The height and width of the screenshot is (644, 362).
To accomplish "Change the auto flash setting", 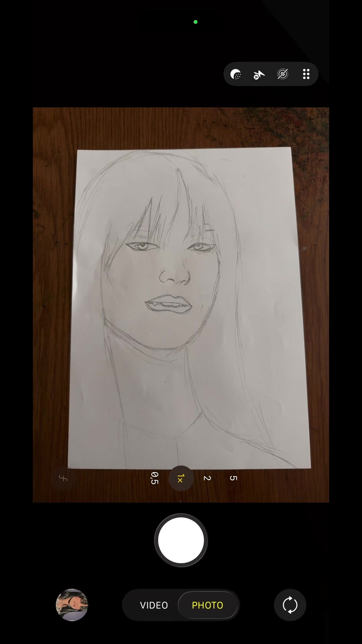I will 259,74.
